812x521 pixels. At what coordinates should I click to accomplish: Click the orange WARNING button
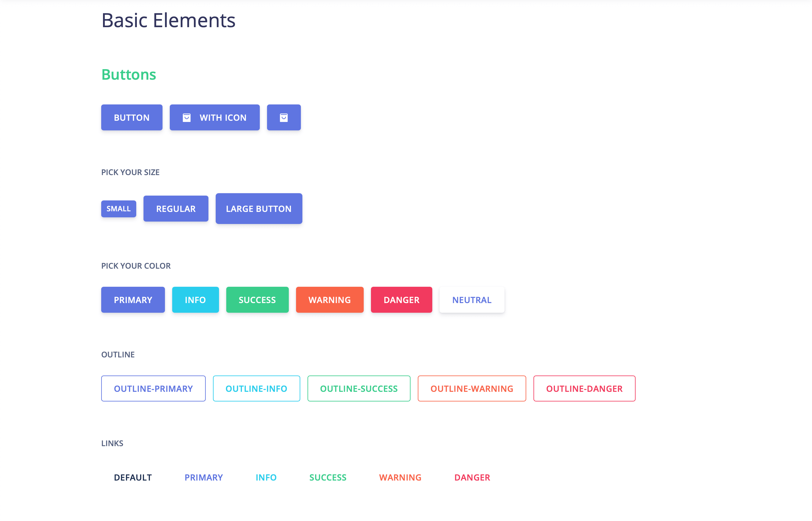(x=329, y=300)
